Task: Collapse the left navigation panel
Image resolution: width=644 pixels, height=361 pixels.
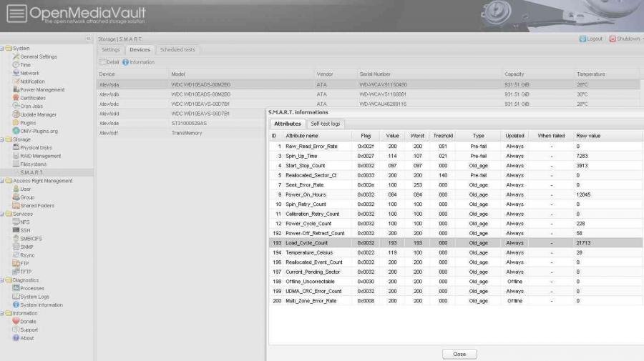Action: click(x=89, y=39)
